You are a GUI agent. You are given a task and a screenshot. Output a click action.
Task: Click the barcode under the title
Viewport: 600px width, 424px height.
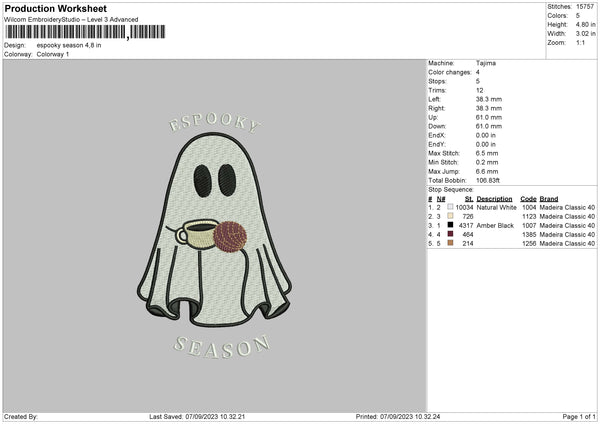pos(85,32)
